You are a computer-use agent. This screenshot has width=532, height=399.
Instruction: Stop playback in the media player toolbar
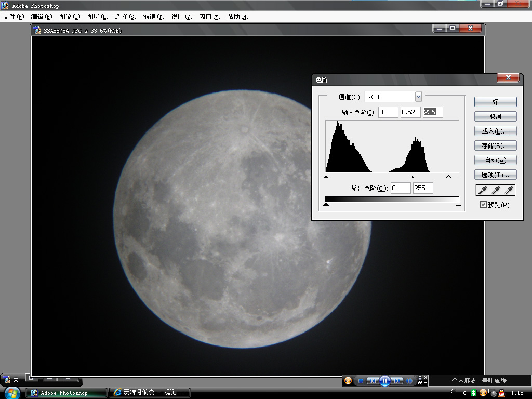(x=361, y=381)
